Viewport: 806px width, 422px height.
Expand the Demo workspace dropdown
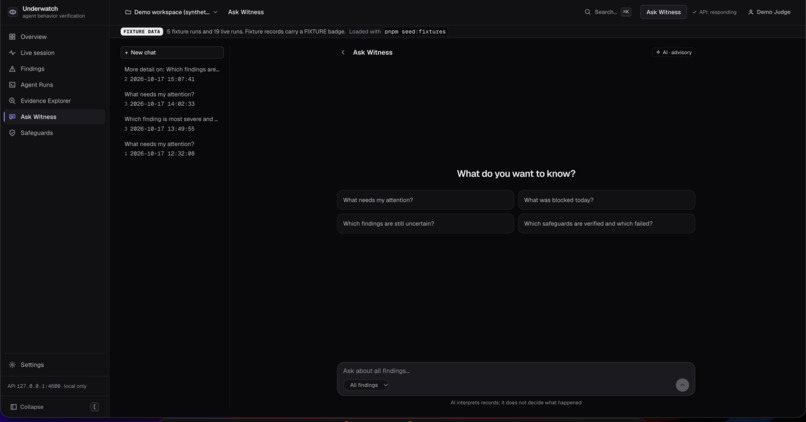(x=172, y=12)
